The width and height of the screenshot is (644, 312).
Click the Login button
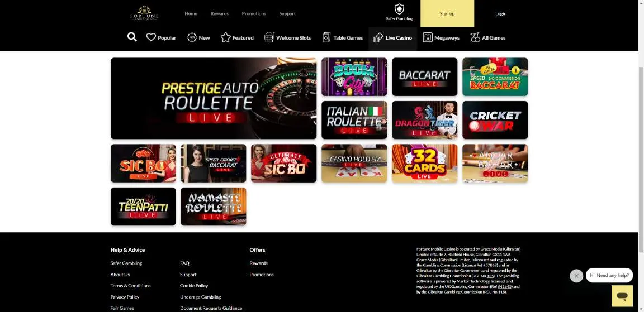coord(501,13)
